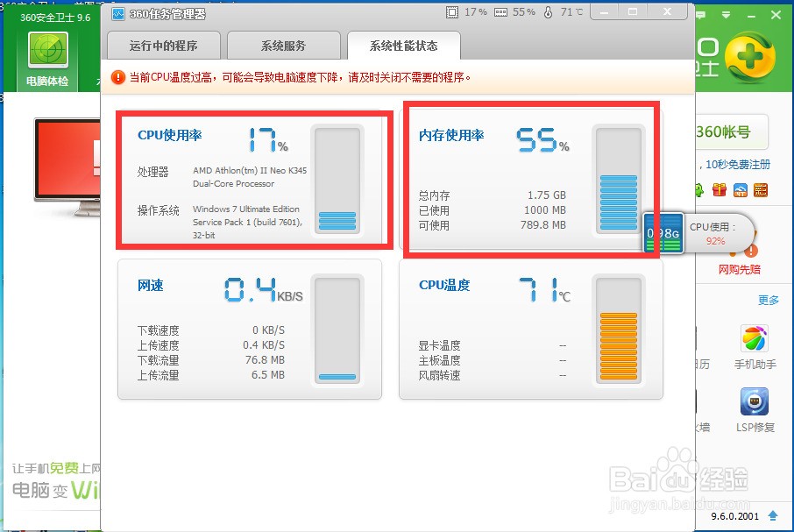Close the 360任务管理器 window
The height and width of the screenshot is (532, 794).
(668, 11)
